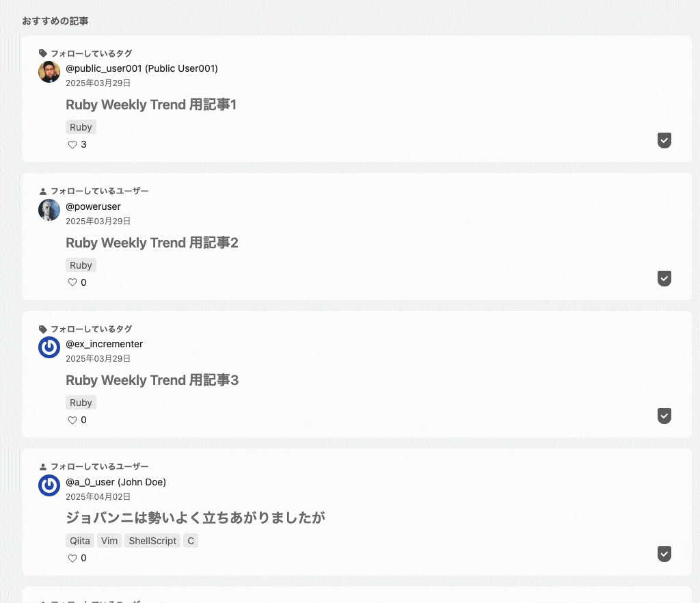Image resolution: width=700 pixels, height=603 pixels.
Task: Click the ShellScript tag chip
Action: (x=152, y=540)
